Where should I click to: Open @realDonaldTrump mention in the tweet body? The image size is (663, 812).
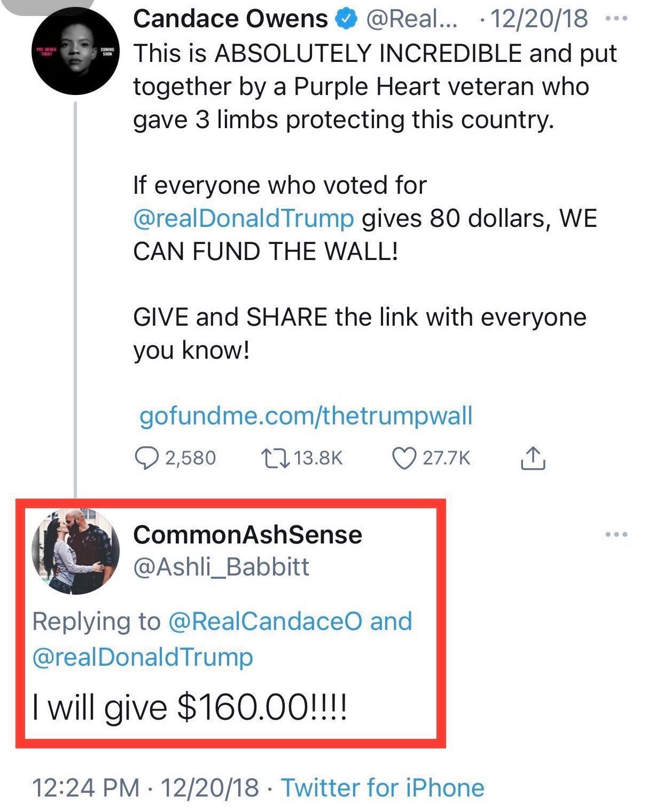click(x=244, y=219)
